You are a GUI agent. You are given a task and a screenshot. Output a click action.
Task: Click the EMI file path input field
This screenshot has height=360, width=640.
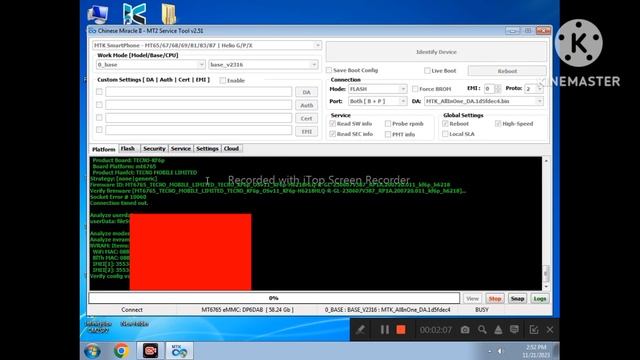pyautogui.click(x=199, y=130)
